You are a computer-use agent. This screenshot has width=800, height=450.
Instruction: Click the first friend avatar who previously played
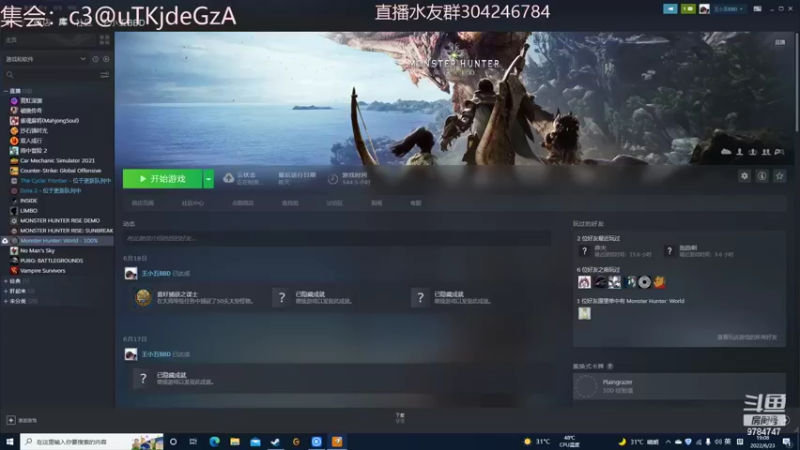(x=584, y=282)
